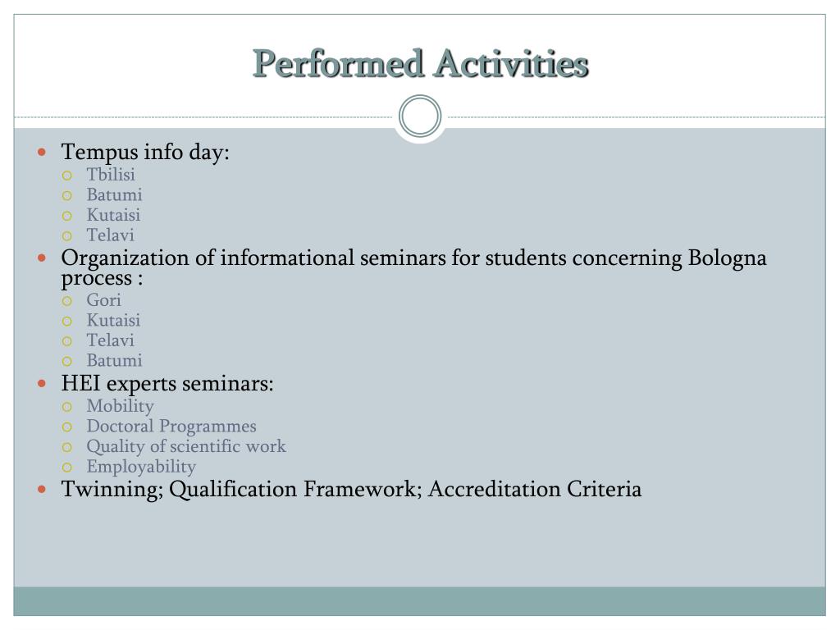Click the yellow ring bullet beside Mobility
Screen dimensions: 840x630
coord(67,407)
